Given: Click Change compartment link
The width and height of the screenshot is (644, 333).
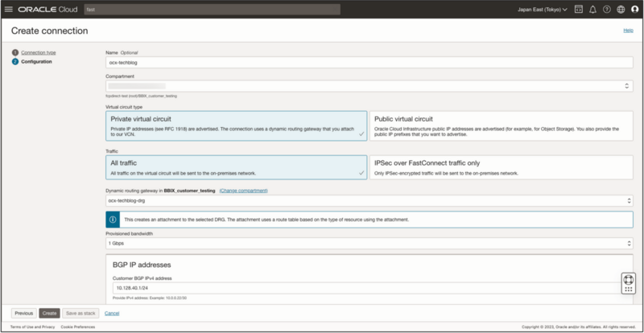Looking at the screenshot, I should (x=244, y=191).
